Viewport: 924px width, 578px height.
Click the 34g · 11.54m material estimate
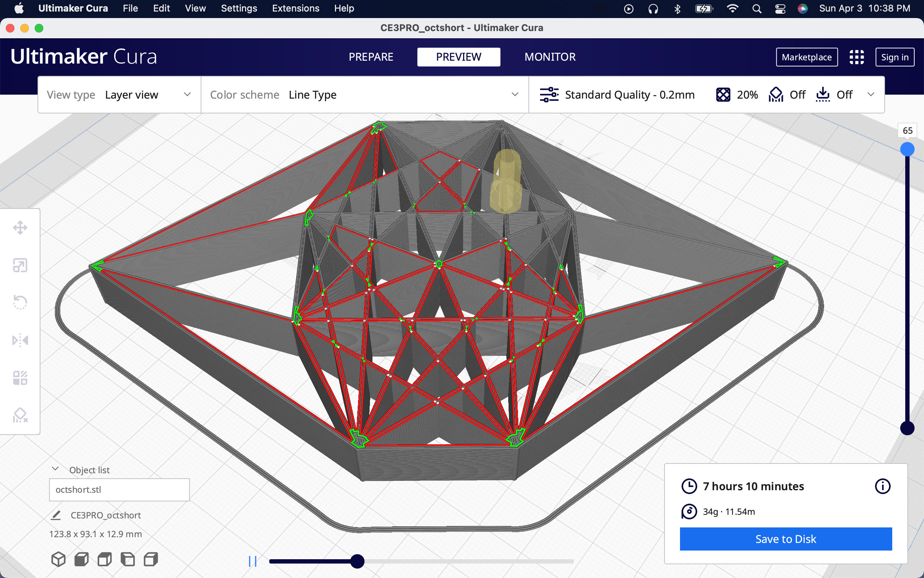pyautogui.click(x=729, y=512)
